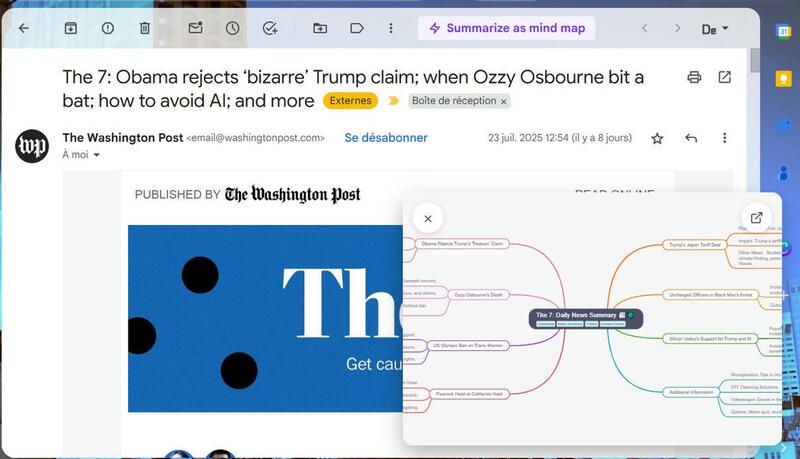Select the Additional Information node
The image size is (800, 459).
click(x=691, y=392)
